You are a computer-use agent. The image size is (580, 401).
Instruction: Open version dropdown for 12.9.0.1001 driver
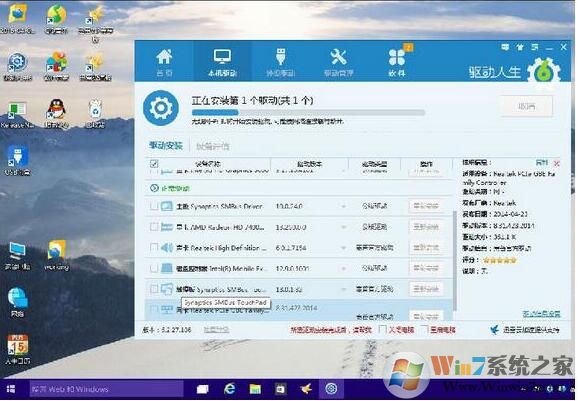344,269
